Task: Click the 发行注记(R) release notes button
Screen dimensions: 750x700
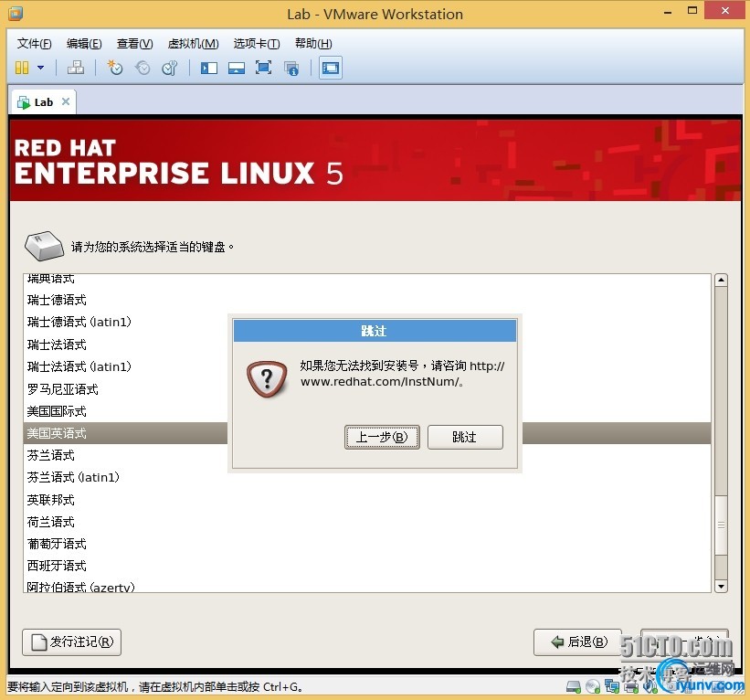Action: pyautogui.click(x=72, y=642)
